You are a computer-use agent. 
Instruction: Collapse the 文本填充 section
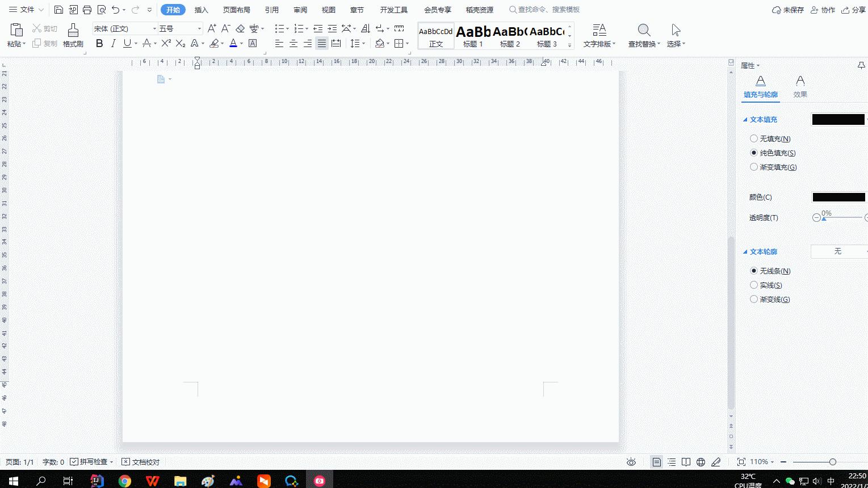click(745, 120)
